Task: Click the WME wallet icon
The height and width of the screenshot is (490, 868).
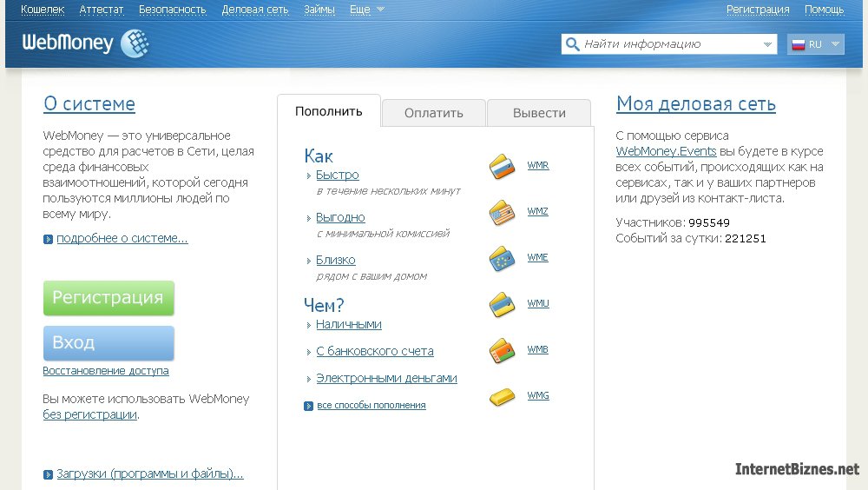Action: (502, 258)
